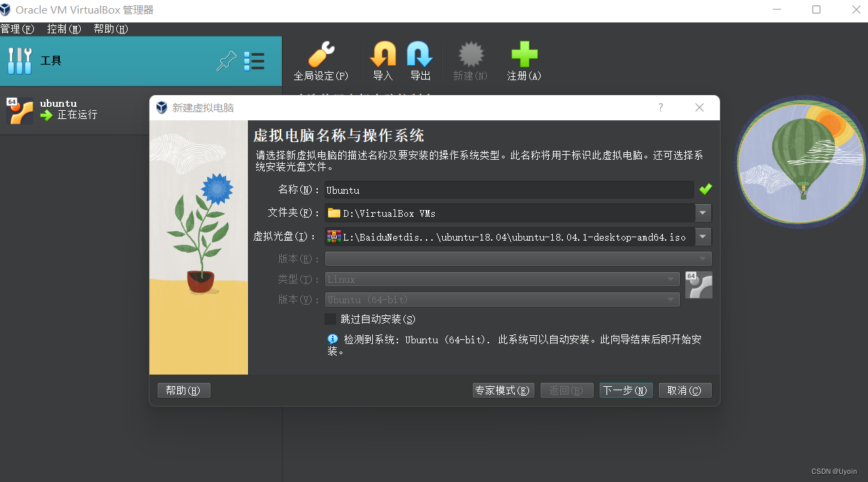Click the ubuntu VM 64-bit OS icon
Screen dimensions: 868x482
pyautogui.click(x=20, y=111)
